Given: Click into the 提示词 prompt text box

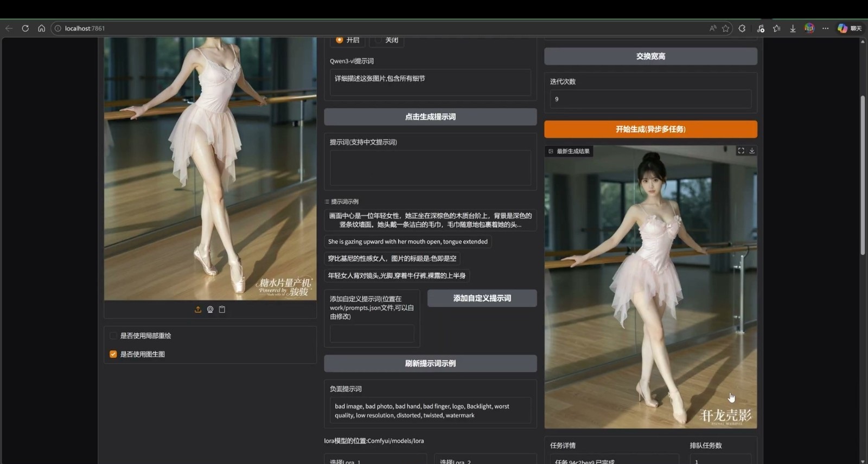Looking at the screenshot, I should [430, 168].
